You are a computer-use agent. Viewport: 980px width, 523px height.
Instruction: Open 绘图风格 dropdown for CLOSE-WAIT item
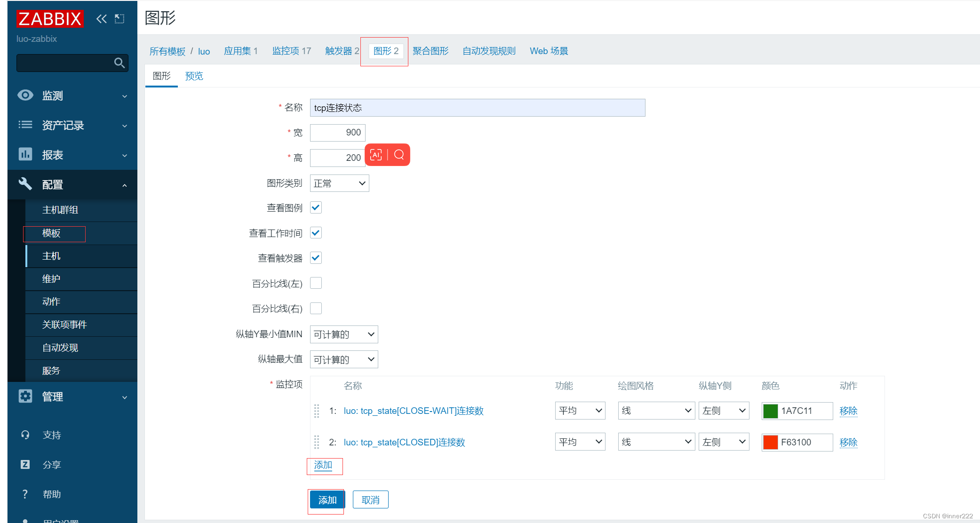click(656, 411)
